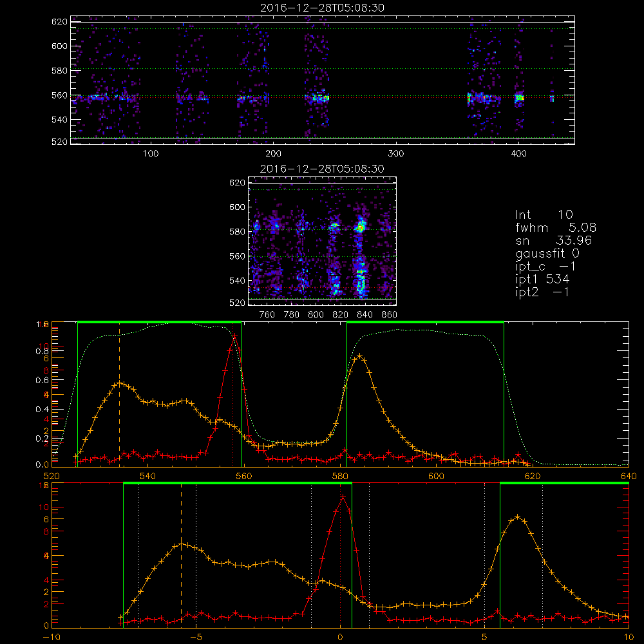This screenshot has width=644, height=644.
Task: Click orange dashed vertical marker in bottom plot
Action: tap(181, 555)
